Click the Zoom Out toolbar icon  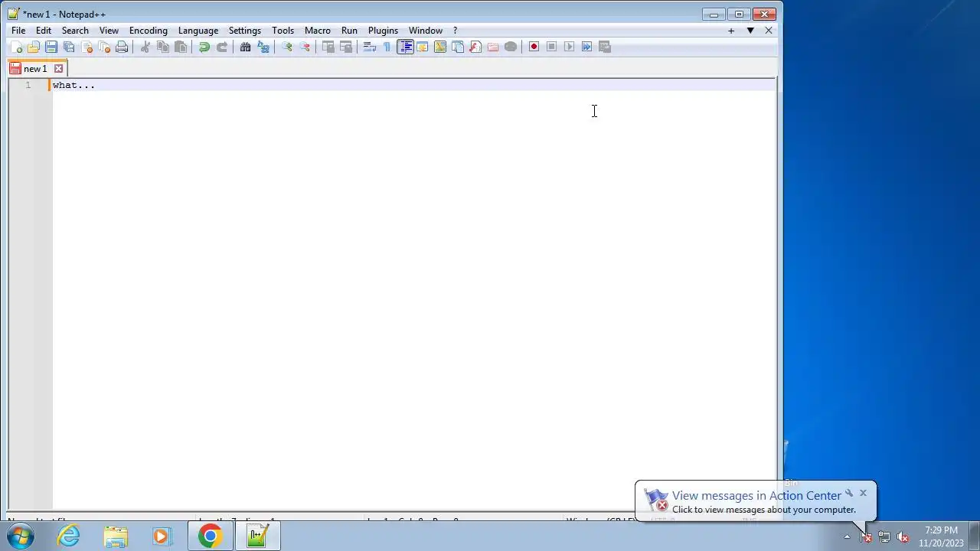coord(305,47)
